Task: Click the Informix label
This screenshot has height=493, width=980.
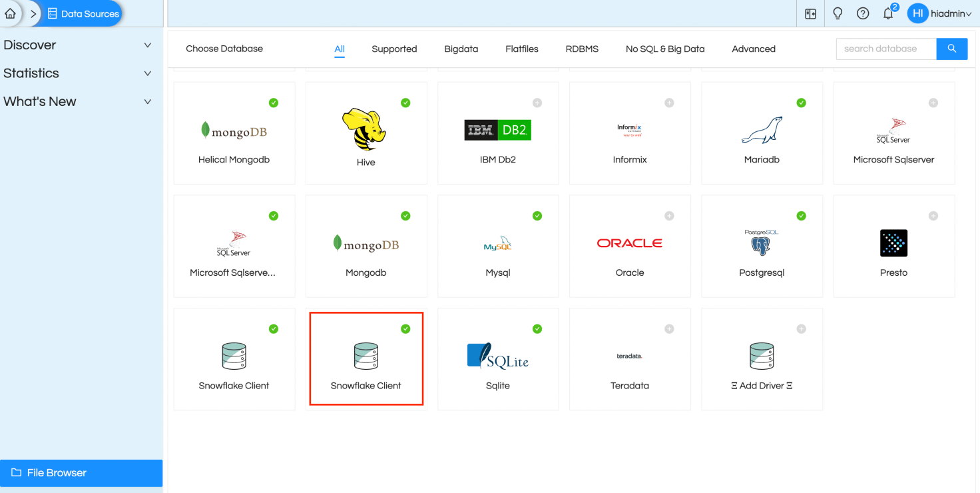Action: click(630, 160)
